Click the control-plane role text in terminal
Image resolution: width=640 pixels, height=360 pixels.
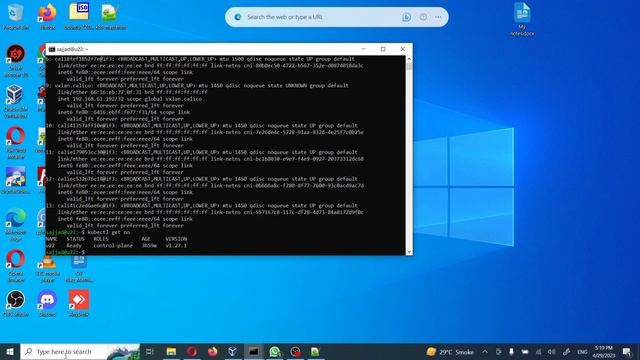[113, 246]
